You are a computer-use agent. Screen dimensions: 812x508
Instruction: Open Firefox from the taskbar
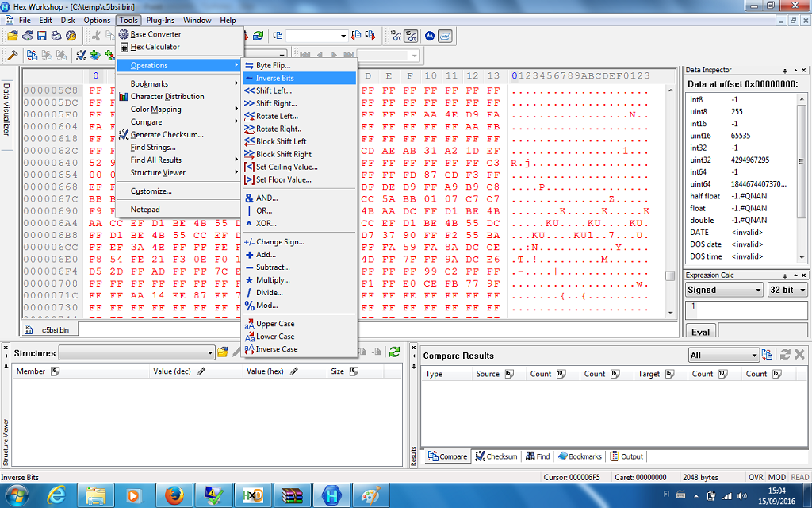pos(170,495)
